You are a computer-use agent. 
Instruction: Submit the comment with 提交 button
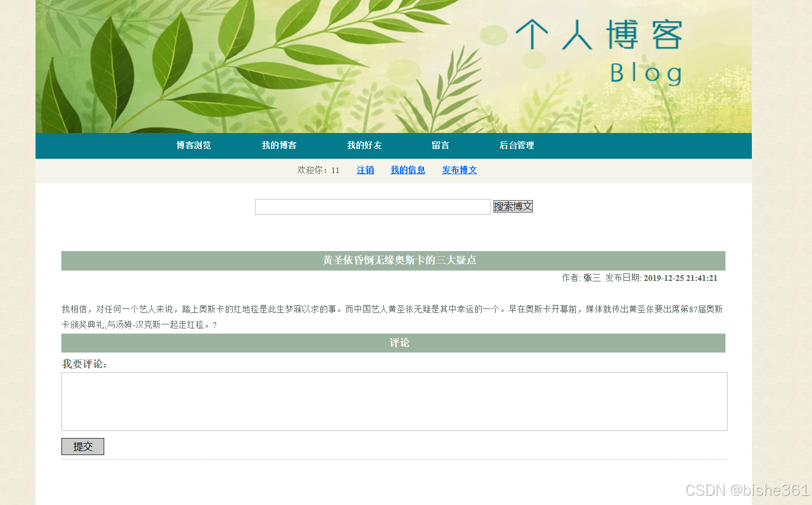click(x=82, y=446)
